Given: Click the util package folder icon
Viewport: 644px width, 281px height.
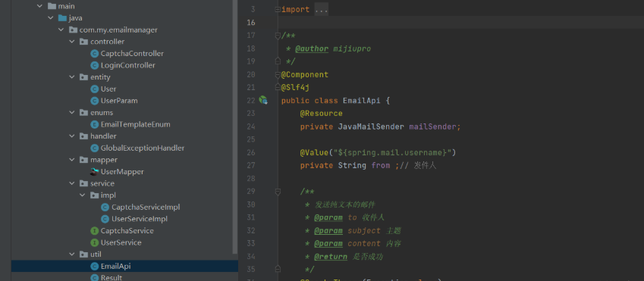Looking at the screenshot, I should (x=83, y=254).
